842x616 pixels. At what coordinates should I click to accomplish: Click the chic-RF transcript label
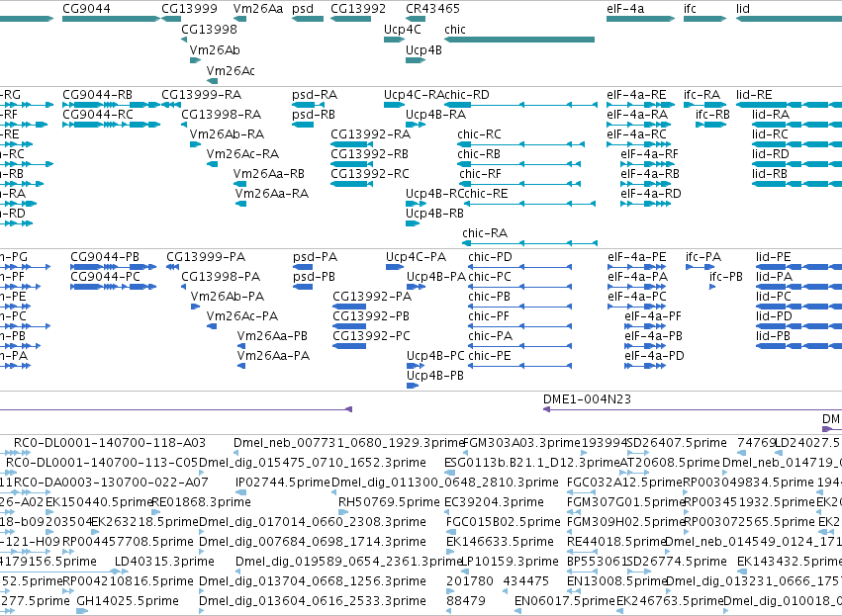(x=480, y=174)
